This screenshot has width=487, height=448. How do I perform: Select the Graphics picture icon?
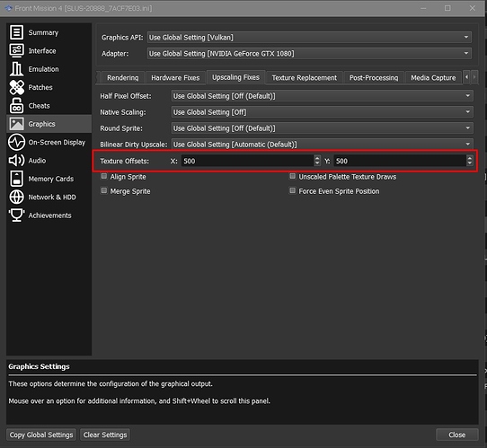pyautogui.click(x=16, y=124)
